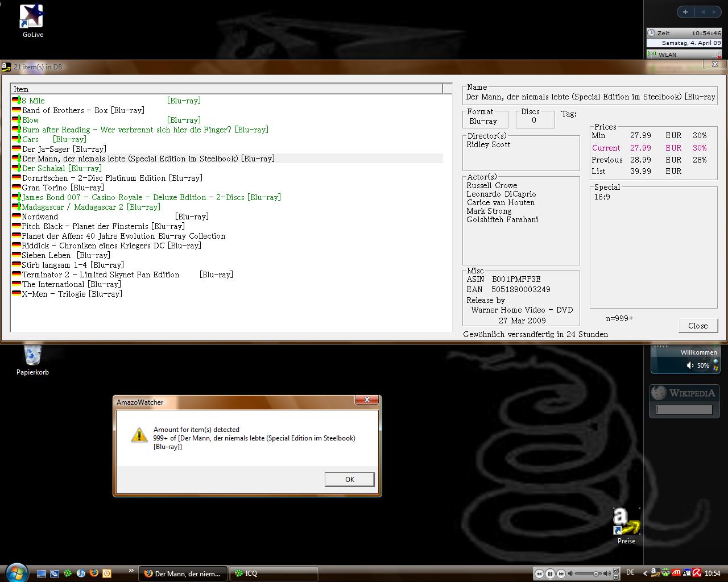Mute the sidebar volume gadget speaker
Screen dimensions: 728x582
[x=690, y=365]
